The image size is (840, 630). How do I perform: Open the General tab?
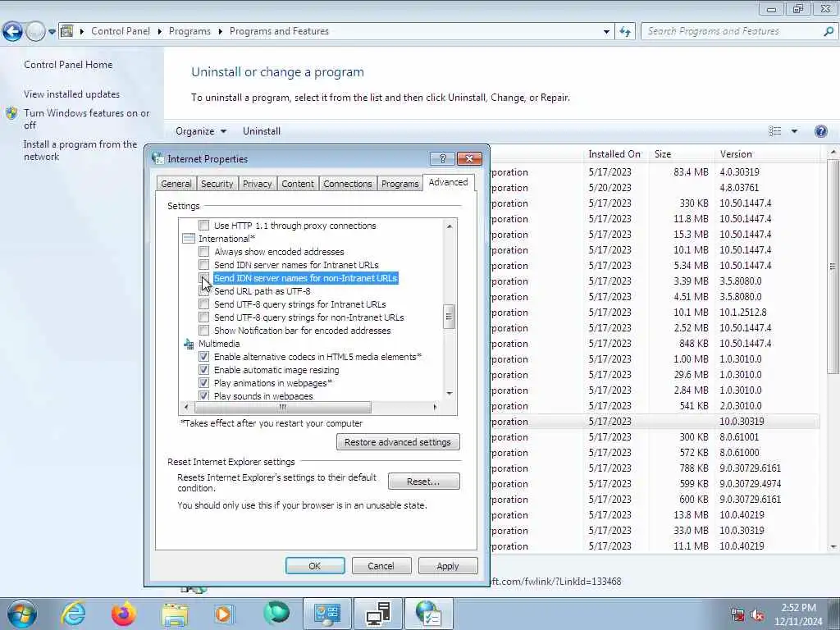click(176, 184)
